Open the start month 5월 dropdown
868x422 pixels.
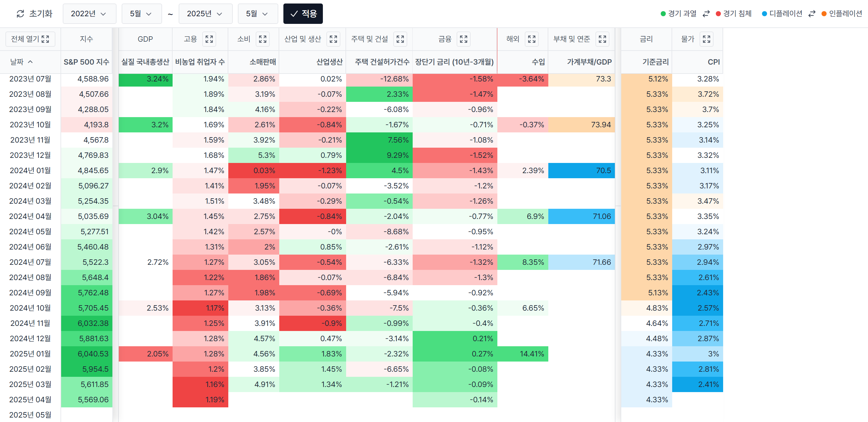(141, 13)
